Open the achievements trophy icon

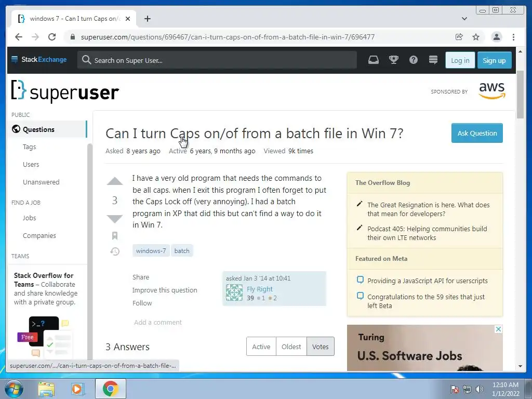click(394, 60)
